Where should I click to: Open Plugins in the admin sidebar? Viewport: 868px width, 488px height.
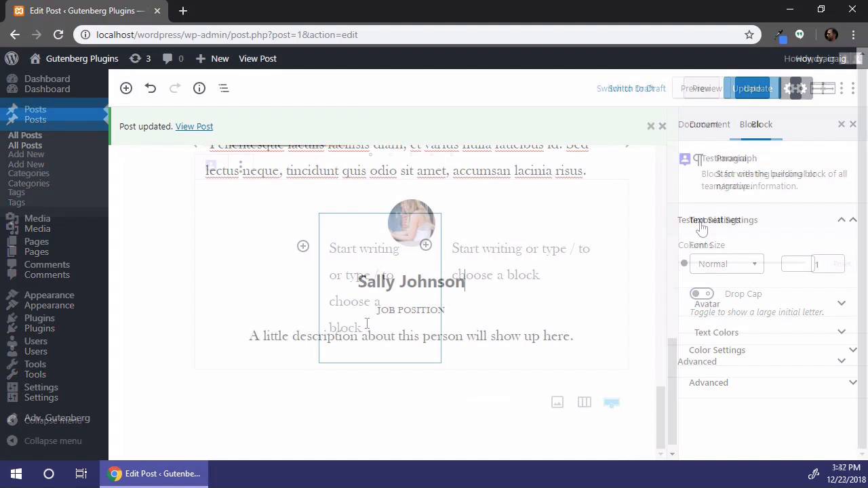point(39,328)
